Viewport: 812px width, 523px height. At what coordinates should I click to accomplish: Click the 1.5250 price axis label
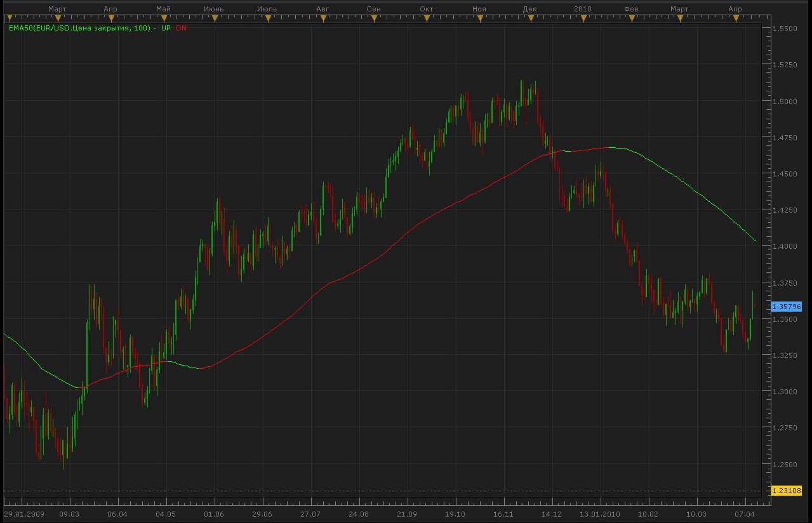785,65
